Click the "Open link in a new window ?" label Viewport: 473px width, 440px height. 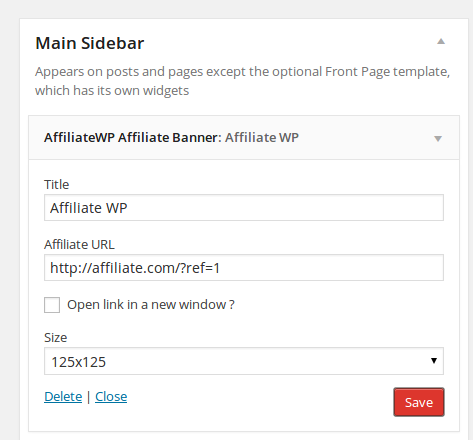(x=151, y=305)
